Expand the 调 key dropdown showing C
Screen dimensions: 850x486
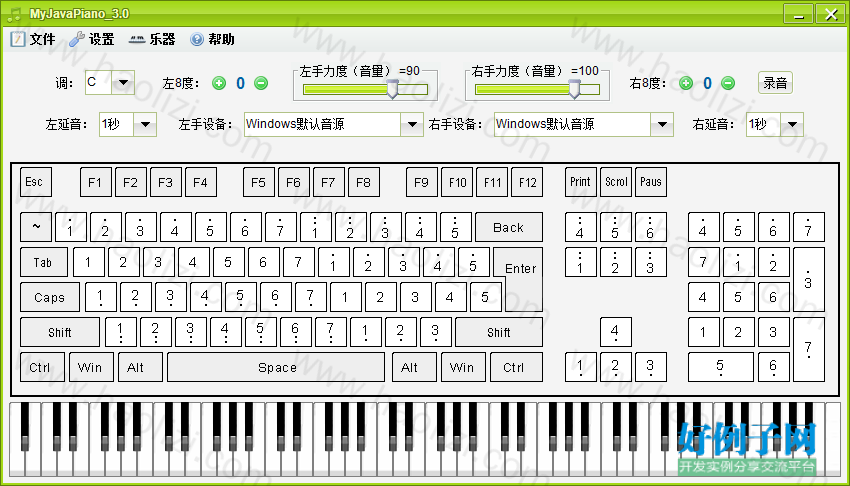pos(124,83)
